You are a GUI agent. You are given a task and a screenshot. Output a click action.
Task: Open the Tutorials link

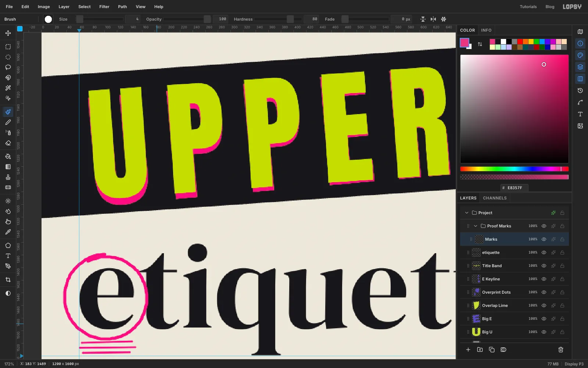(x=528, y=7)
